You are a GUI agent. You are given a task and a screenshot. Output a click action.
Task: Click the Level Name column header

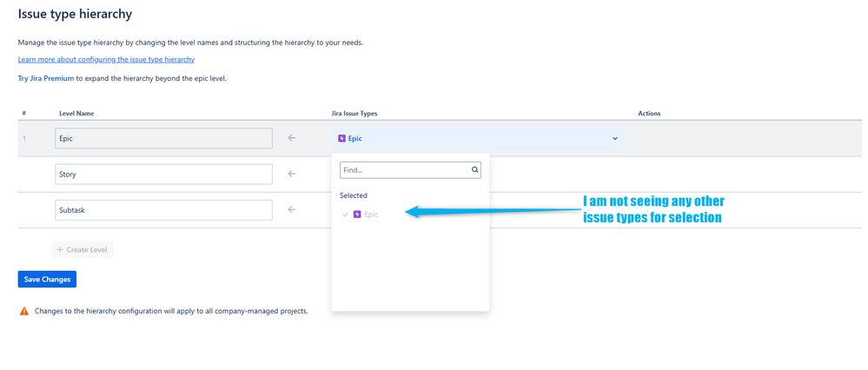pyautogui.click(x=76, y=114)
